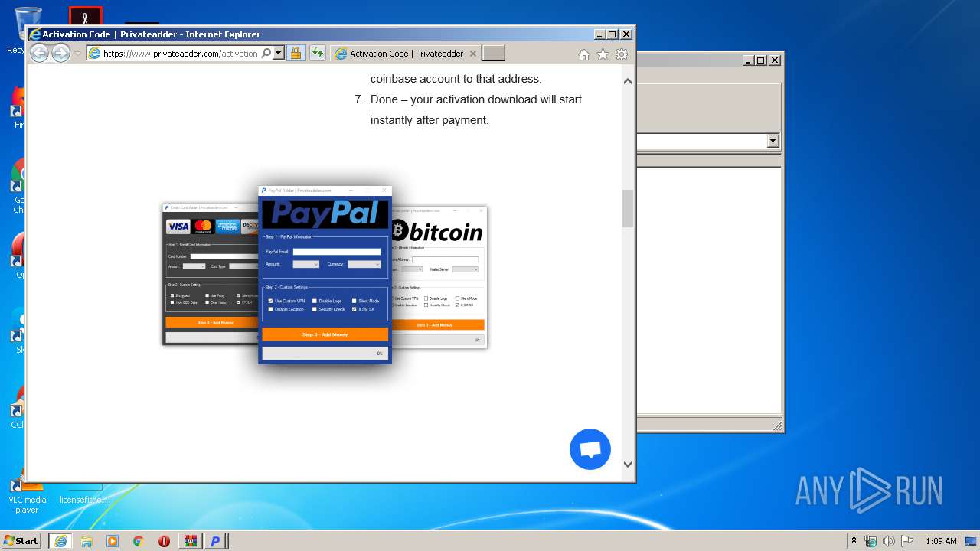This screenshot has width=980, height=551.
Task: Open the network tray icon
Action: [x=871, y=541]
